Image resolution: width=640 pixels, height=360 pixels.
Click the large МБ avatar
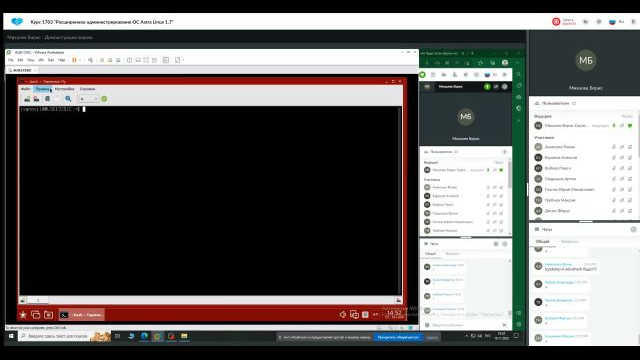point(585,60)
